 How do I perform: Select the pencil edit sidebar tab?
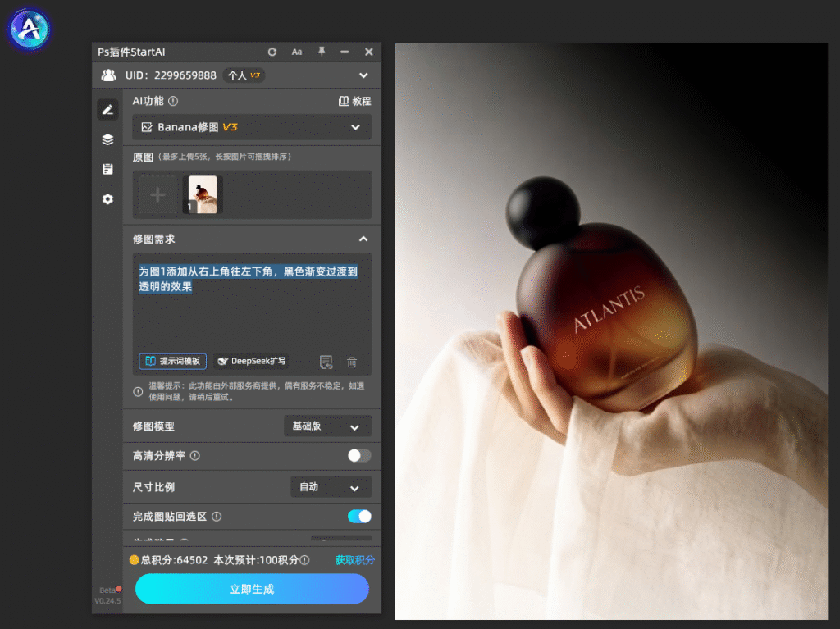(x=107, y=110)
